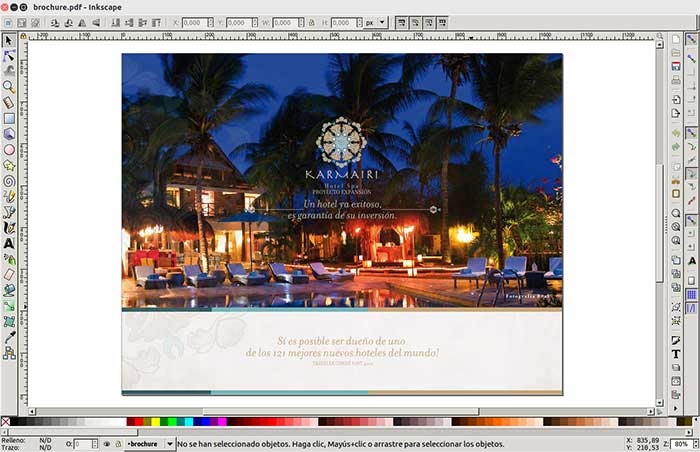Image resolution: width=700 pixels, height=452 pixels.
Task: Click the Print document icon
Action: click(x=676, y=80)
